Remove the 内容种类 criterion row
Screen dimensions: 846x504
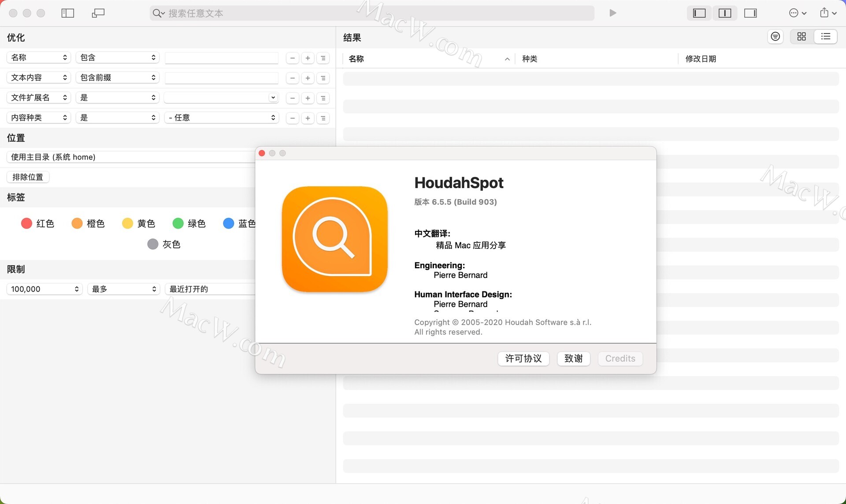293,118
